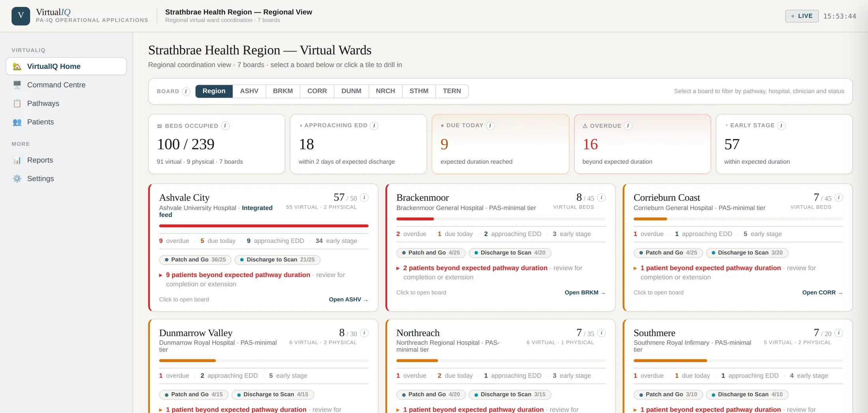This screenshot has width=868, height=413.
Task: Click Ashvale Patch and Go 36/25 pill
Action: coord(195,260)
